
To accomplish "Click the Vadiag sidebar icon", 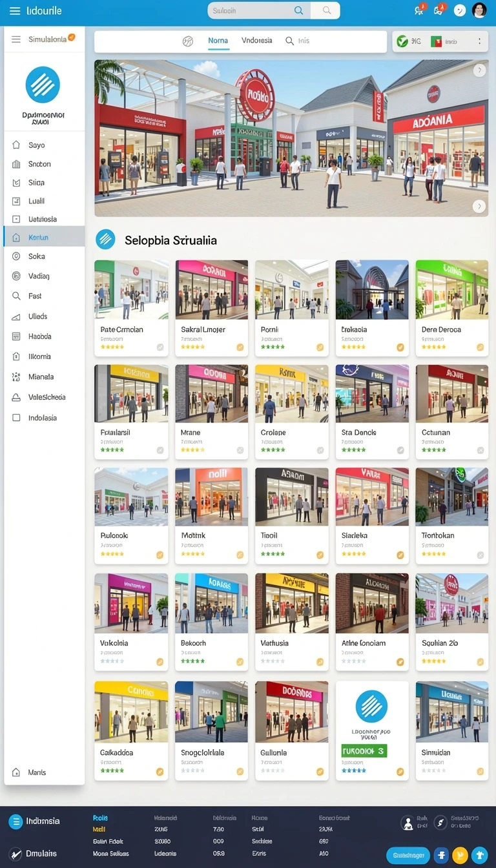I will [16, 276].
